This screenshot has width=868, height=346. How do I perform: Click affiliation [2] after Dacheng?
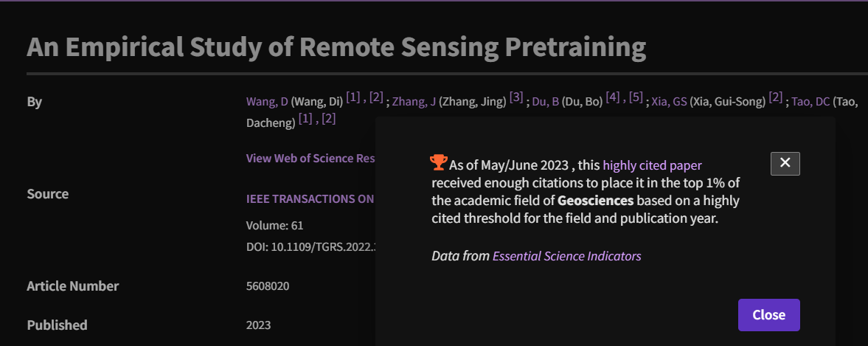click(x=329, y=118)
